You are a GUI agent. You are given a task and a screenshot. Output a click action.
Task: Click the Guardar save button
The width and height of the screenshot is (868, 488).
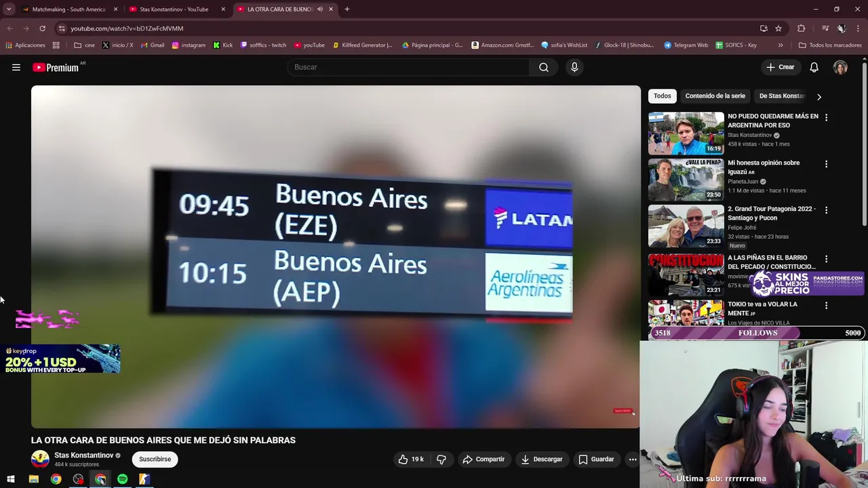coord(595,460)
